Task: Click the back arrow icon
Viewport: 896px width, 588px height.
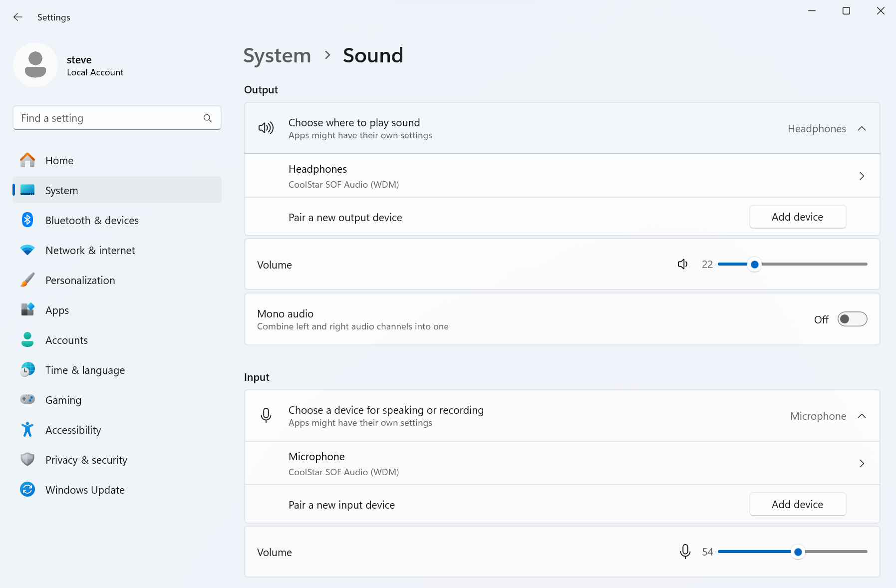Action: pos(18,17)
